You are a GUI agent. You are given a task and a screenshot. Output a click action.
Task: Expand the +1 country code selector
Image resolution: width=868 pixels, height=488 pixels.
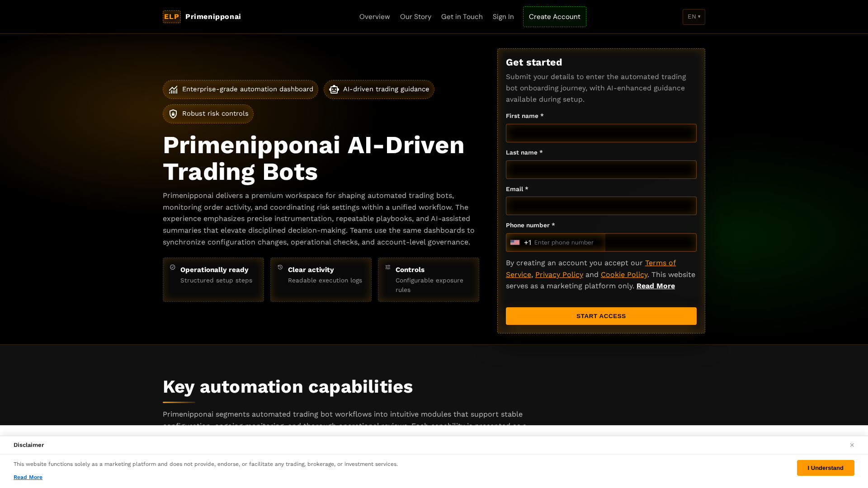(x=520, y=243)
